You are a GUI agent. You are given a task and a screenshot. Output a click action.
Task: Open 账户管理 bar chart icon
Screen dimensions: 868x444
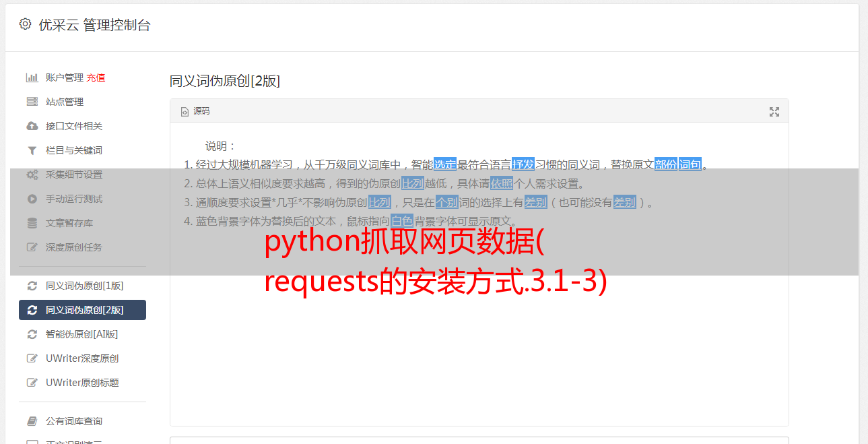pyautogui.click(x=32, y=77)
